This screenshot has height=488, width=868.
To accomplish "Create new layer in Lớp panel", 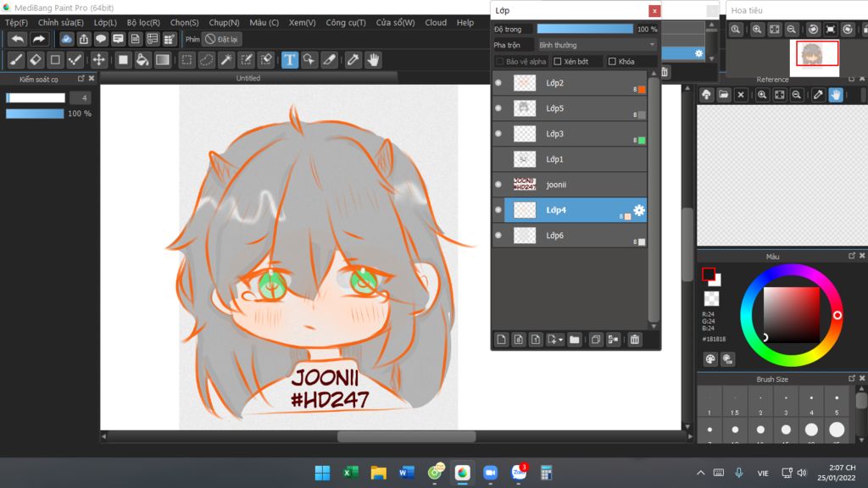I will 502,339.
